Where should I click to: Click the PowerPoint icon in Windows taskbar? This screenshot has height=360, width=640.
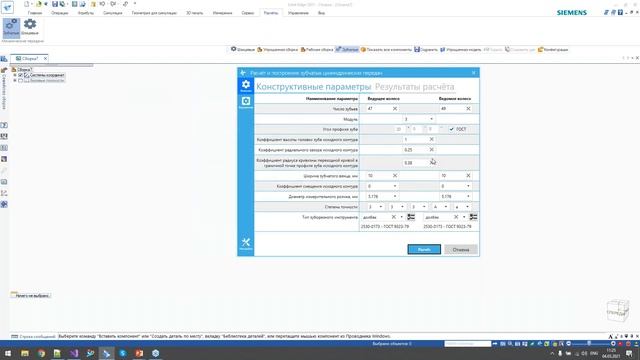(x=139, y=353)
